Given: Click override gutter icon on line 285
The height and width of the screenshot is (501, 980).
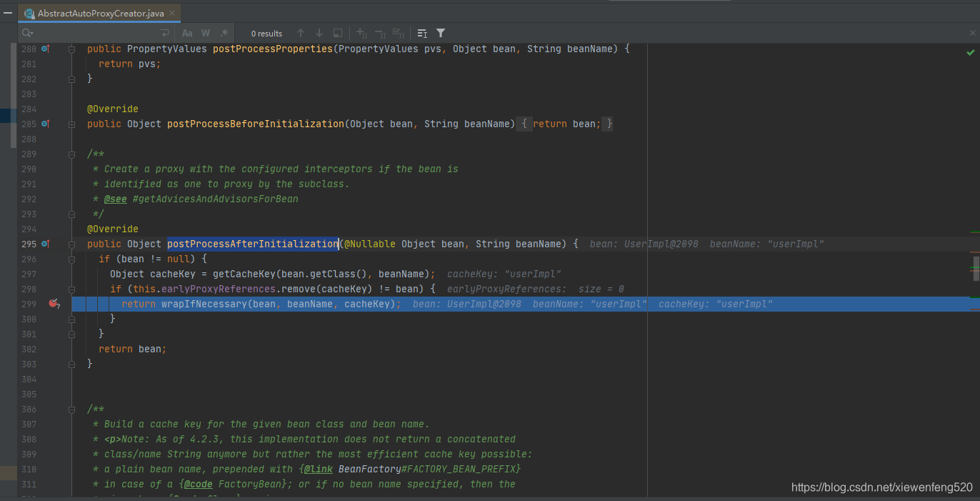Looking at the screenshot, I should point(45,124).
